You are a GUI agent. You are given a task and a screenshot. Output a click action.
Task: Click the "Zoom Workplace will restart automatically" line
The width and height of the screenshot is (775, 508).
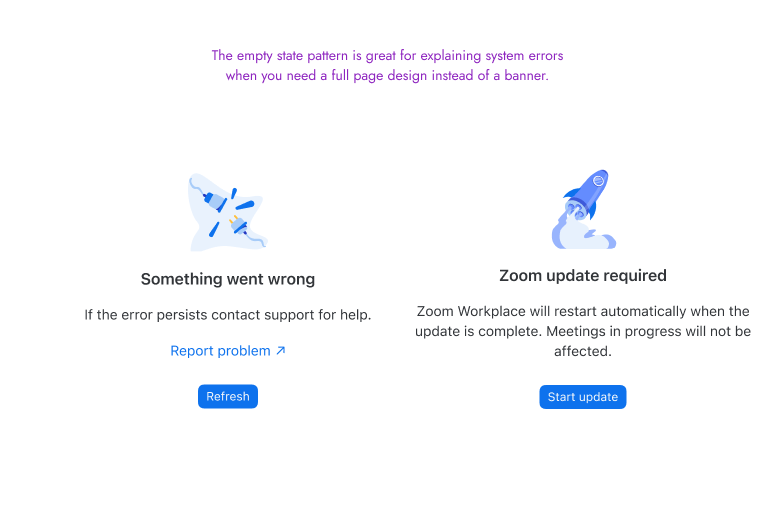tap(583, 311)
